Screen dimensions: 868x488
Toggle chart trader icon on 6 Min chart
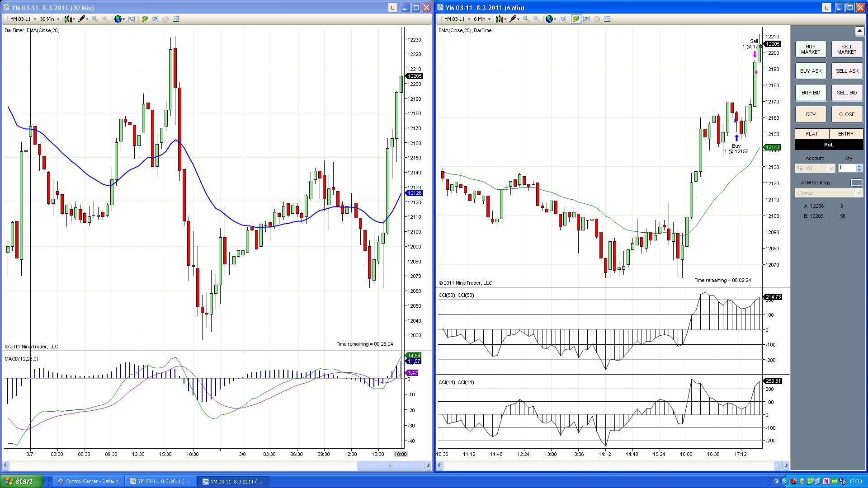576,19
